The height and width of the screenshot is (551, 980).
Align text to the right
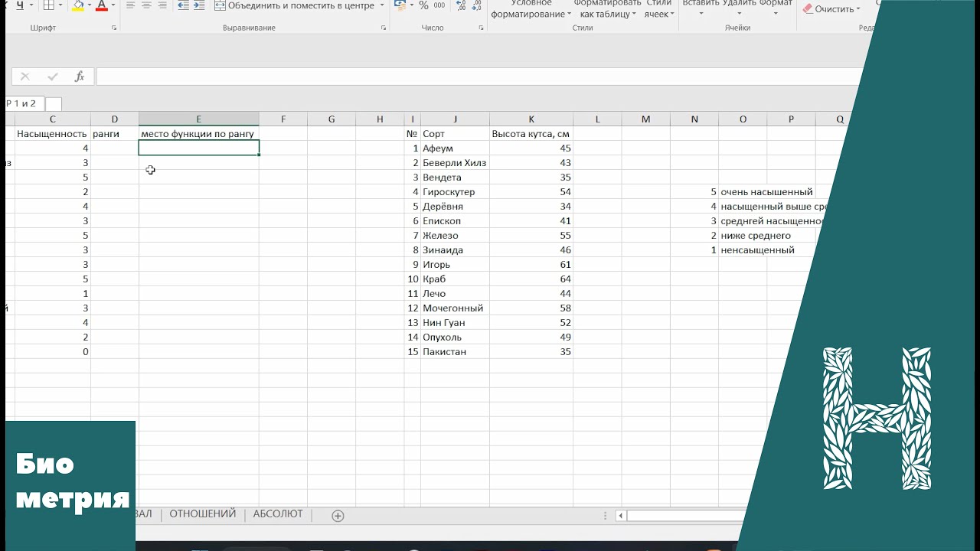162,5
